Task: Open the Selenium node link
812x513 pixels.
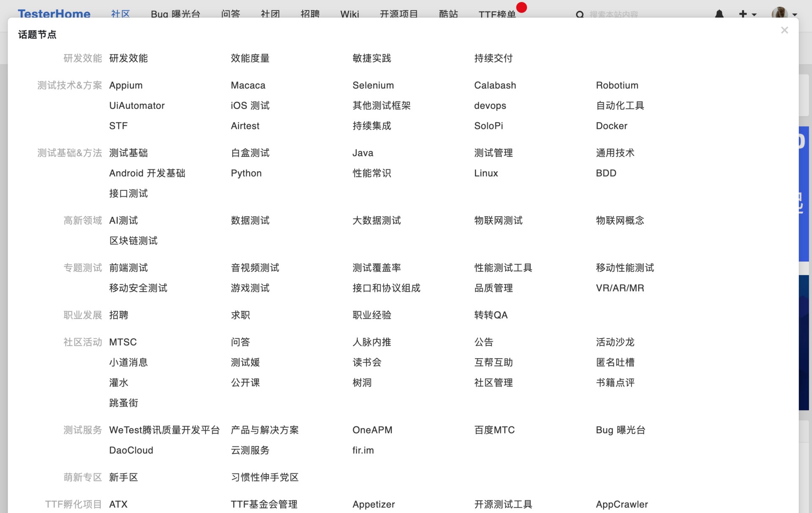Action: point(373,85)
